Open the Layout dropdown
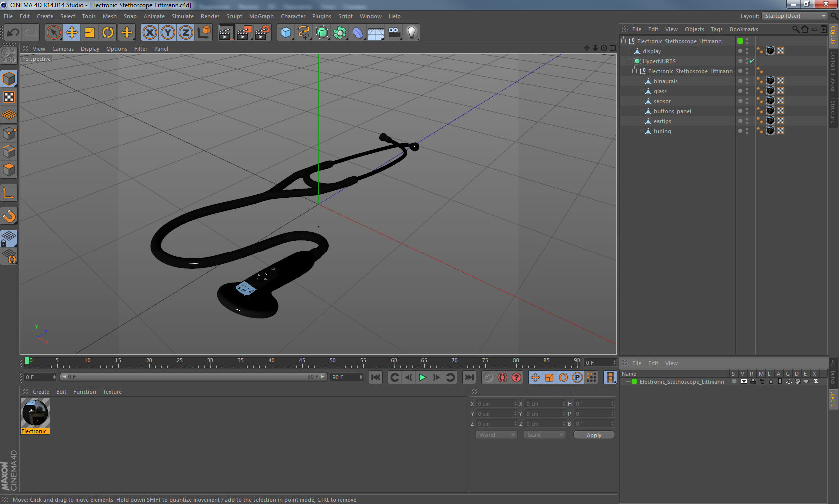 click(x=795, y=16)
